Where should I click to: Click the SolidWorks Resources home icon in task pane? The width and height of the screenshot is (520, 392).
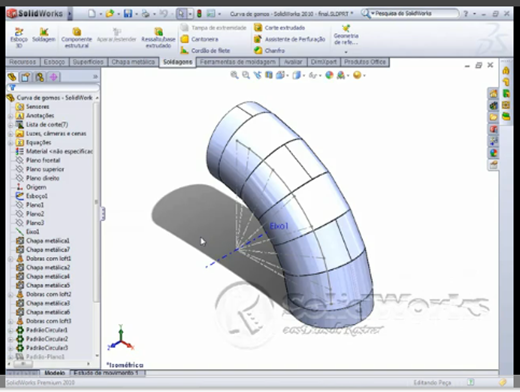(x=493, y=93)
